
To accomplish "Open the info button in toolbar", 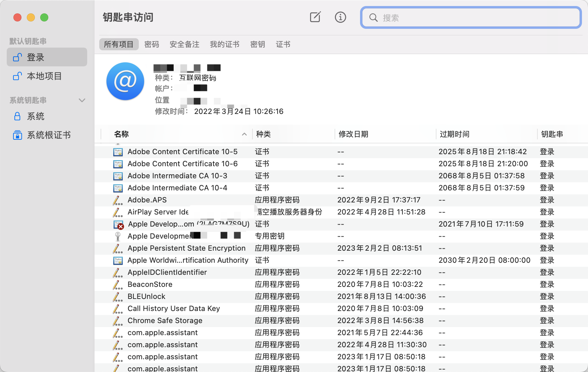I will click(340, 17).
